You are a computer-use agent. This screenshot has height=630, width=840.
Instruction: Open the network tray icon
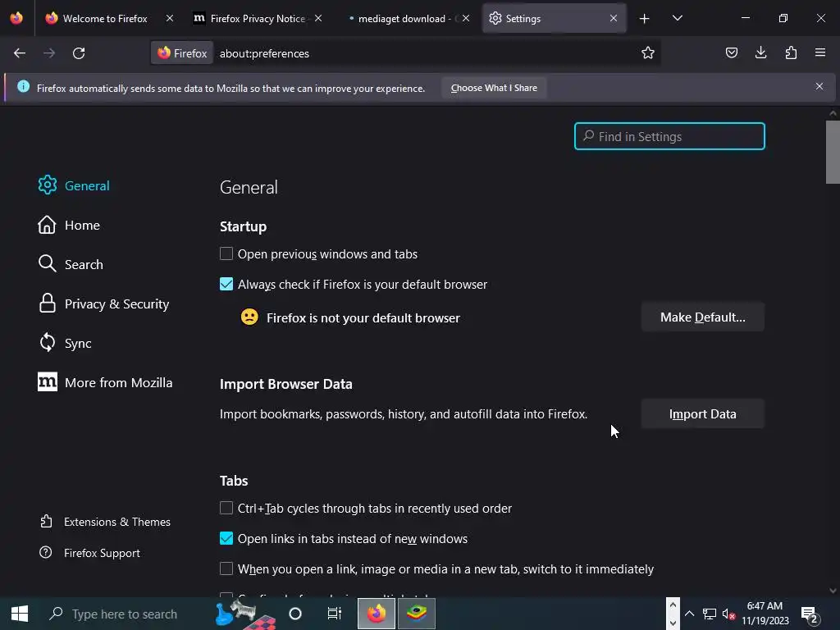(710, 614)
